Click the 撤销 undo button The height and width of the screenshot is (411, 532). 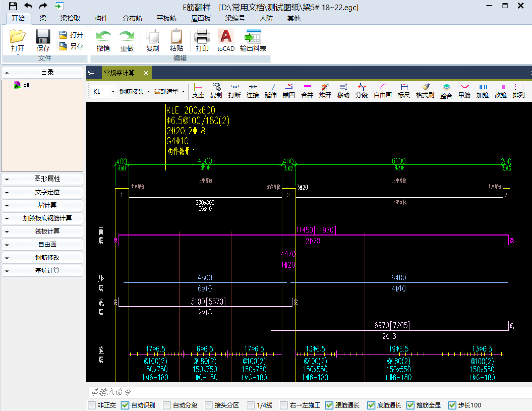click(103, 40)
